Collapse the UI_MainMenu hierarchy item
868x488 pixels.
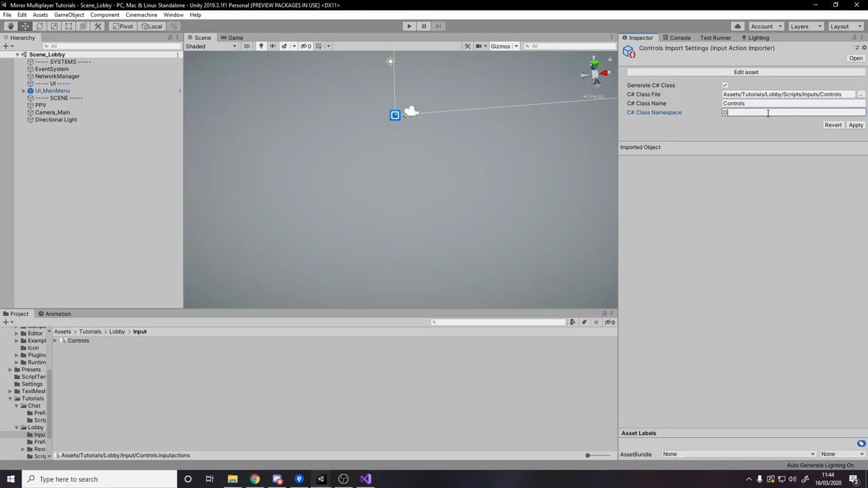point(23,90)
